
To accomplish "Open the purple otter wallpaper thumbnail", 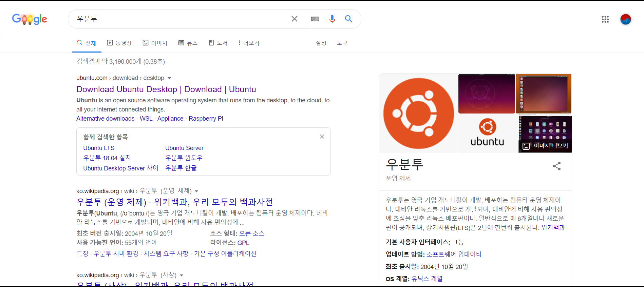I will (487, 94).
